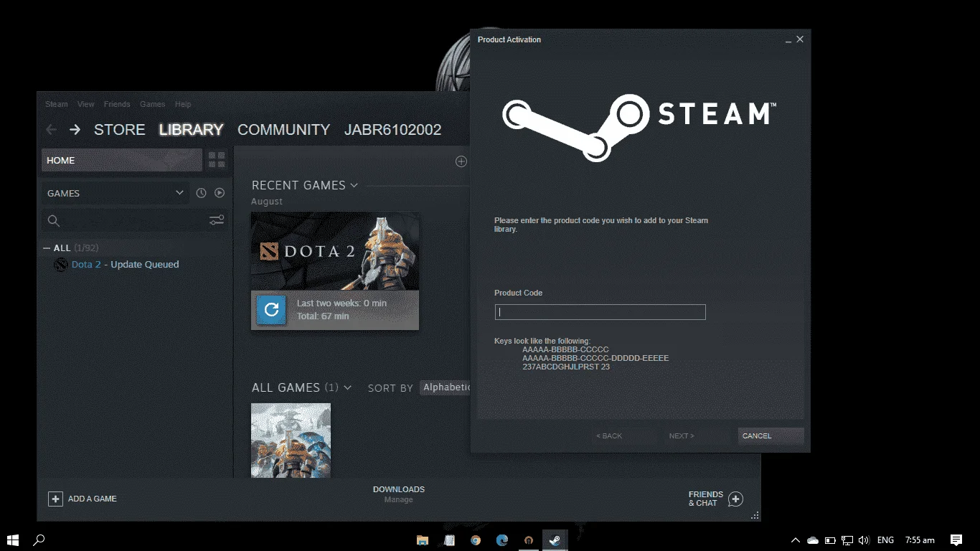Open Friends & Chat plus icon
The height and width of the screenshot is (551, 980).
735,499
